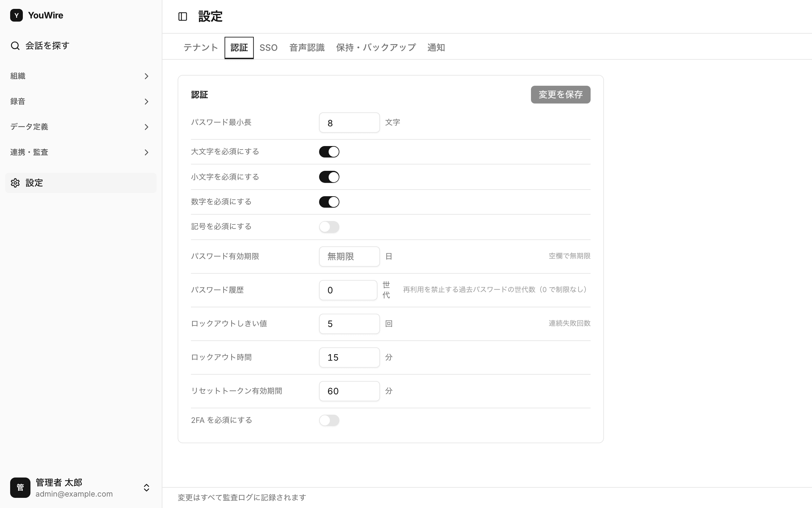Screen dimensions: 812x508
Task: Click the 連続失敗回数 hint text
Action: 569,323
